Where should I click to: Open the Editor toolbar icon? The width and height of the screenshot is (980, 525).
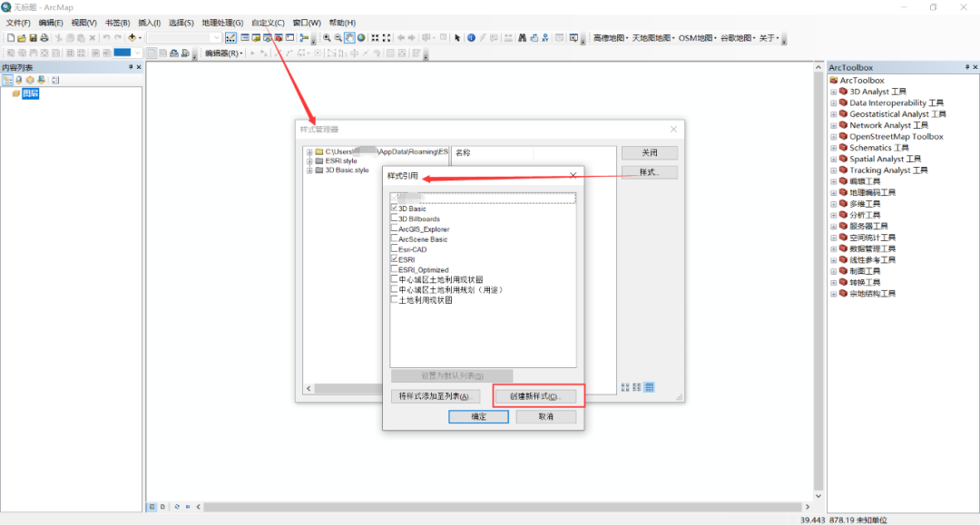230,38
